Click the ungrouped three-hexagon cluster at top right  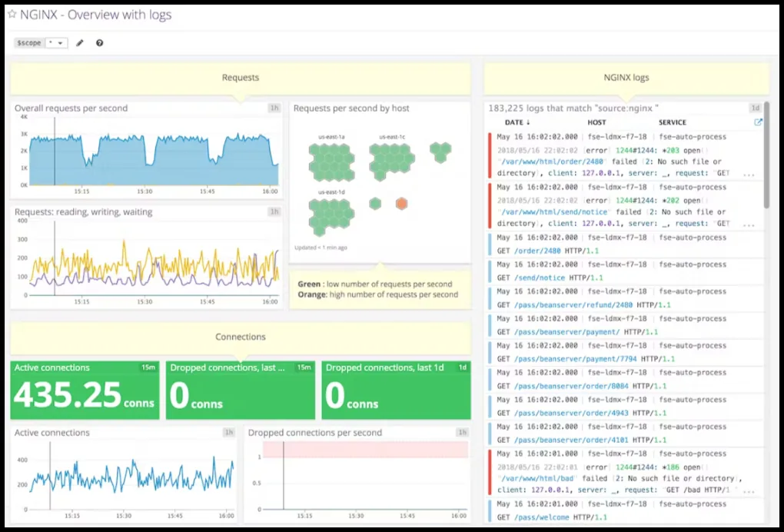coord(440,152)
